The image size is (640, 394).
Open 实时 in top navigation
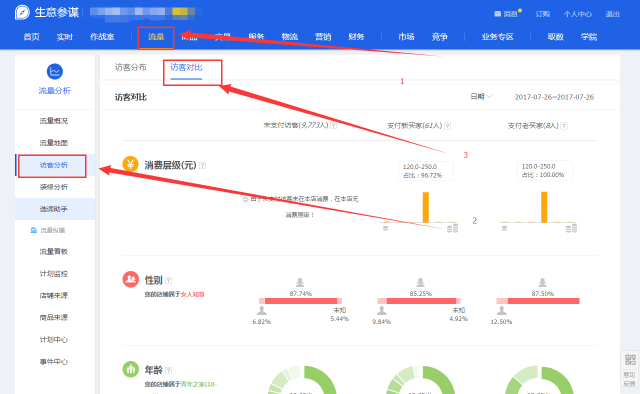click(64, 37)
